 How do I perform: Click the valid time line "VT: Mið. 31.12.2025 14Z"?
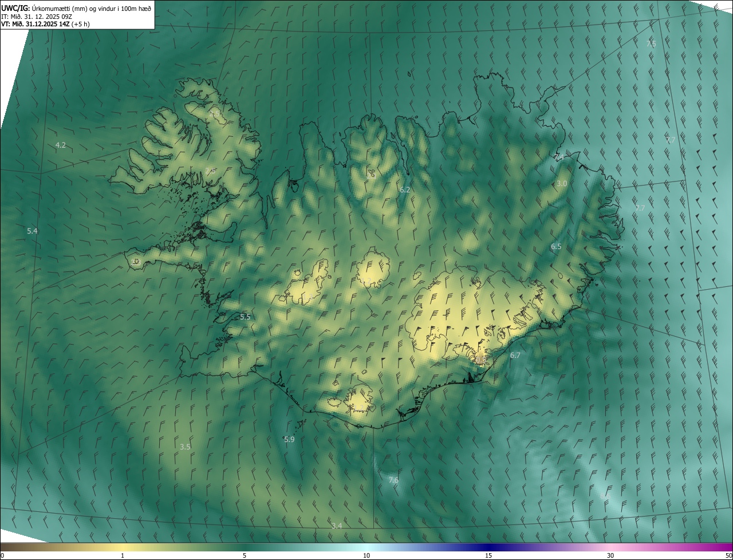pos(36,24)
